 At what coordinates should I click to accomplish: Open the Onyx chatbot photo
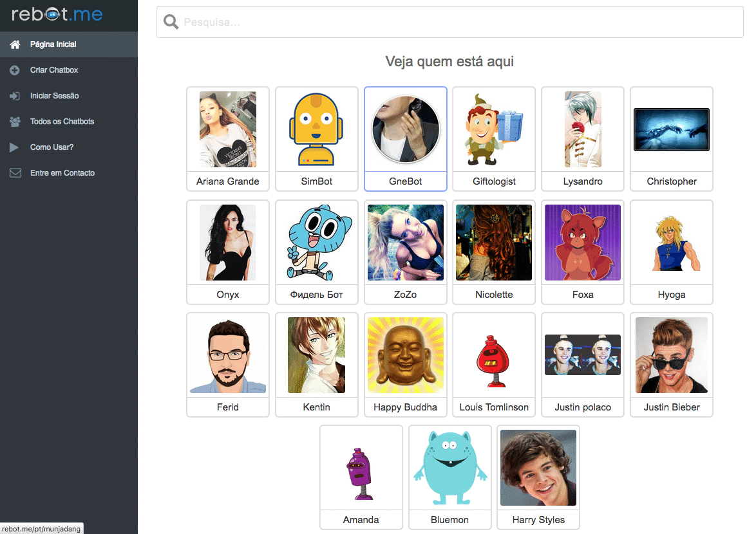tap(227, 242)
